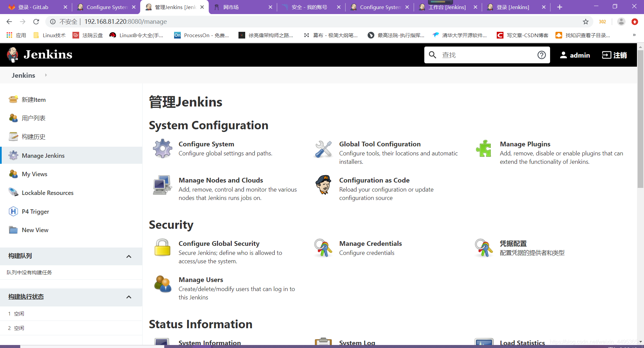Click the Manage Jenkins gear icon in sidebar
Screen dimensions: 644x348
[13, 155]
